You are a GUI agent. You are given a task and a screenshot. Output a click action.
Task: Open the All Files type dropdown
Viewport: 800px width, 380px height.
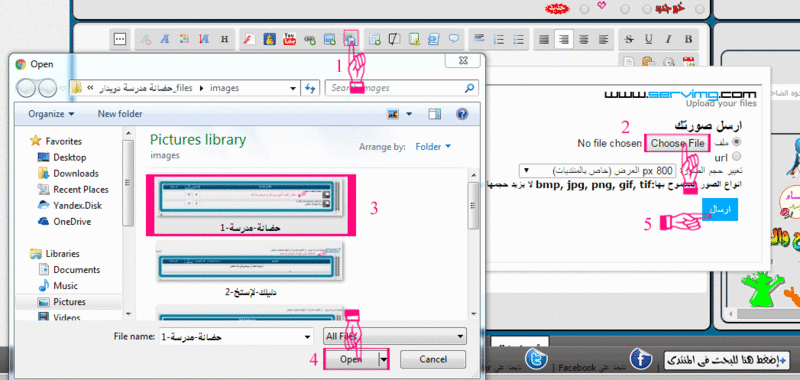pyautogui.click(x=395, y=336)
